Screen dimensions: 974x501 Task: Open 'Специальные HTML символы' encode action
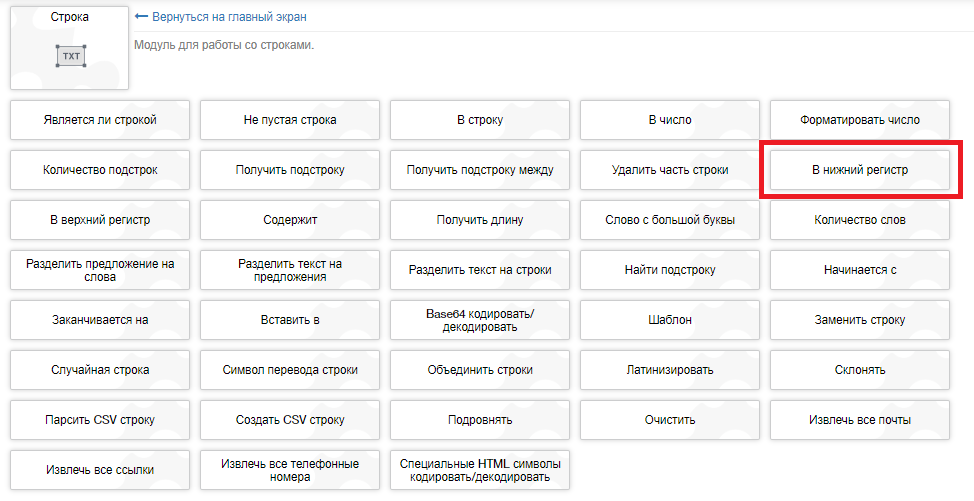480,469
